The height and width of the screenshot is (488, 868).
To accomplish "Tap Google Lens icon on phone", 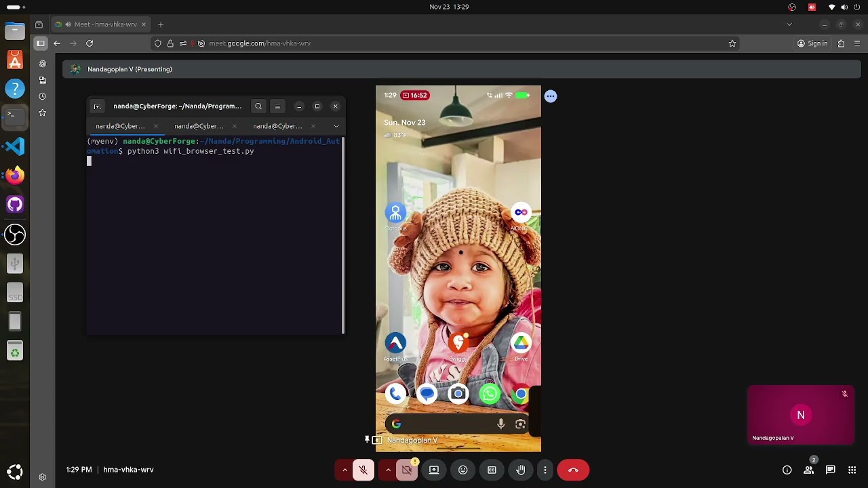I will 520,424.
